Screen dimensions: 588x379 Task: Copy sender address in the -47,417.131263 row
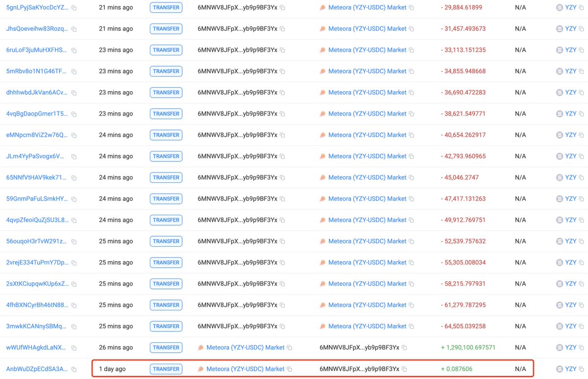pyautogui.click(x=283, y=199)
